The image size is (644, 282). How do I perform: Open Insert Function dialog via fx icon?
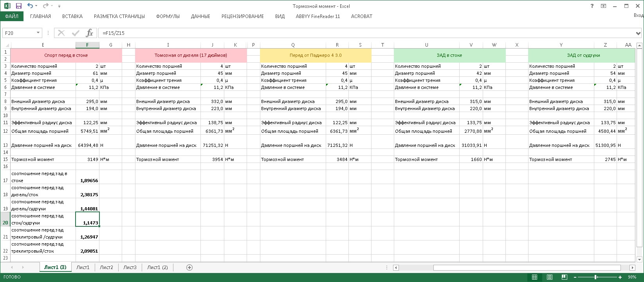pyautogui.click(x=90, y=33)
